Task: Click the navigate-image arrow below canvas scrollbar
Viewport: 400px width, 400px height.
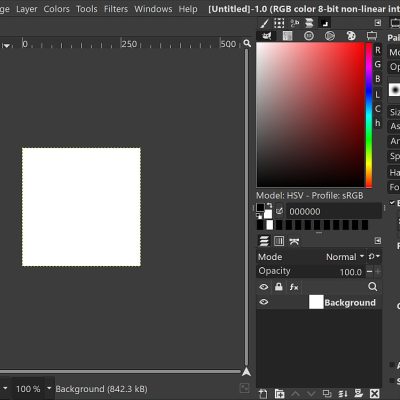Action: tap(247, 372)
